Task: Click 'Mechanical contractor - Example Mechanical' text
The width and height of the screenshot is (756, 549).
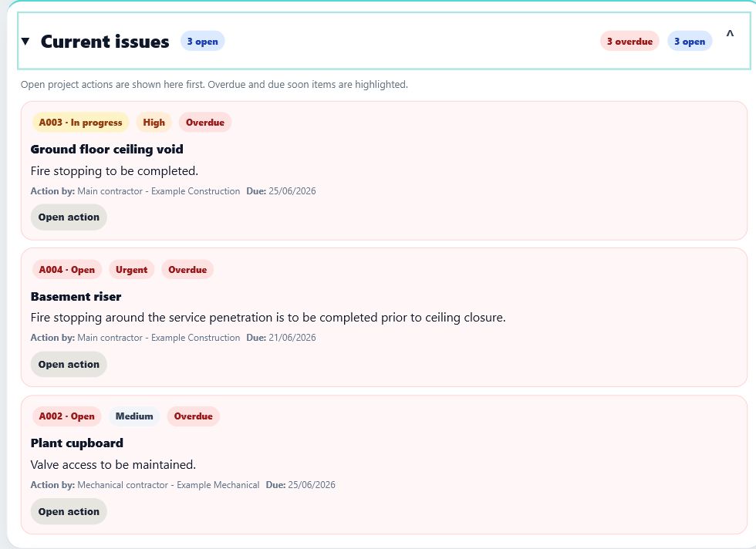Action: pyautogui.click(x=168, y=485)
